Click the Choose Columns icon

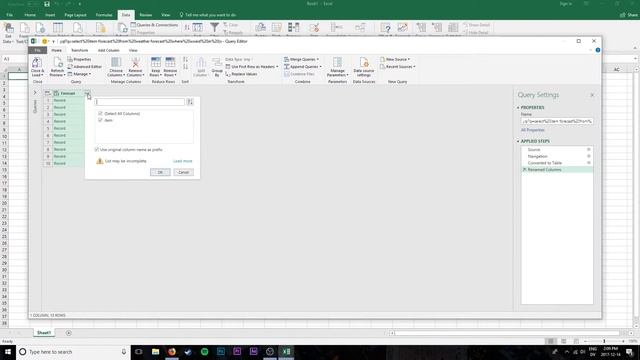(x=116, y=62)
